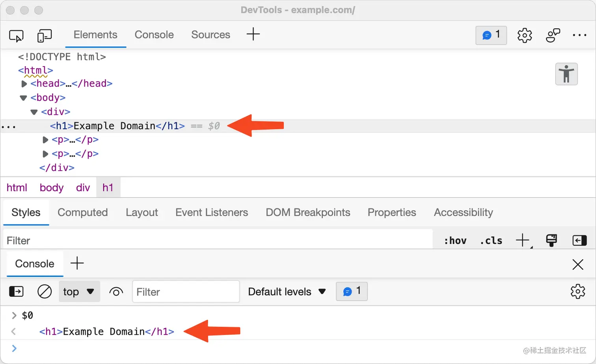Clear the console with the circle-slash icon
This screenshot has width=596, height=364.
tap(45, 292)
